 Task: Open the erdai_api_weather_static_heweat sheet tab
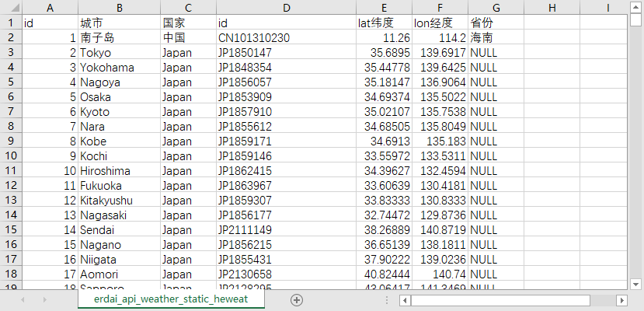(171, 299)
